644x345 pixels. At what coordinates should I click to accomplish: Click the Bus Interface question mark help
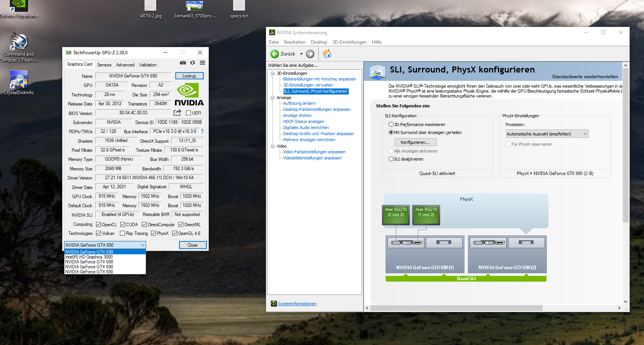coord(202,131)
